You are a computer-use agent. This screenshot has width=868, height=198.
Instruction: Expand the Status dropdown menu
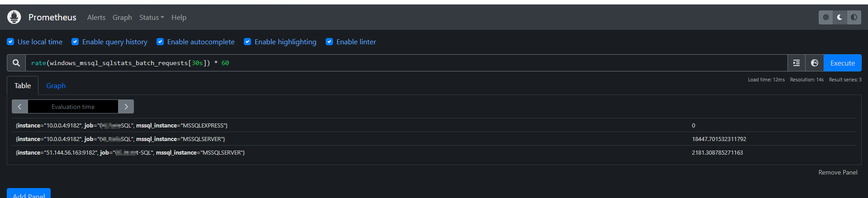[x=152, y=17]
